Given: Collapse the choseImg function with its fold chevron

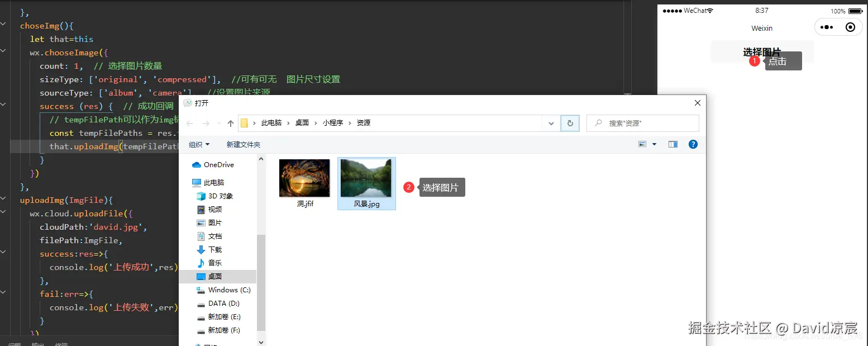Looking at the screenshot, I should point(3,26).
